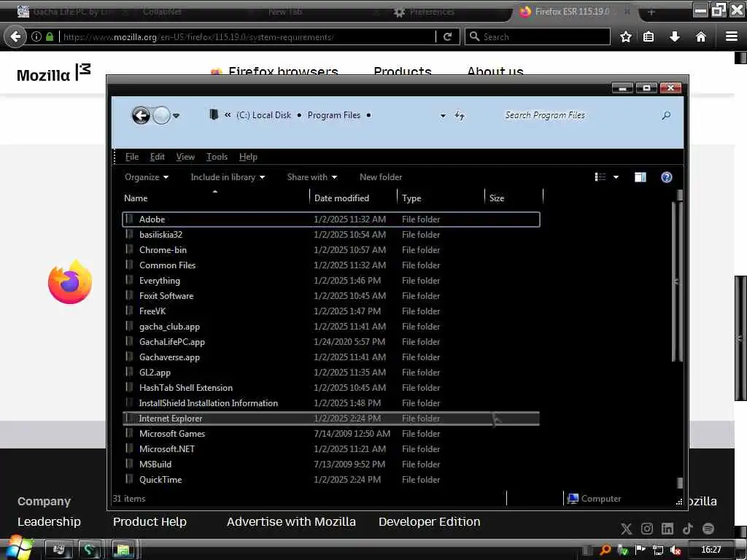The height and width of the screenshot is (560, 747).
Task: Click the Firefox back arrow button
Action: (15, 36)
